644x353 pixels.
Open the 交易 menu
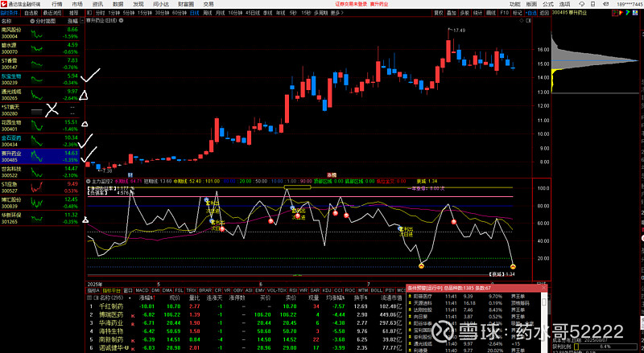point(208,4)
